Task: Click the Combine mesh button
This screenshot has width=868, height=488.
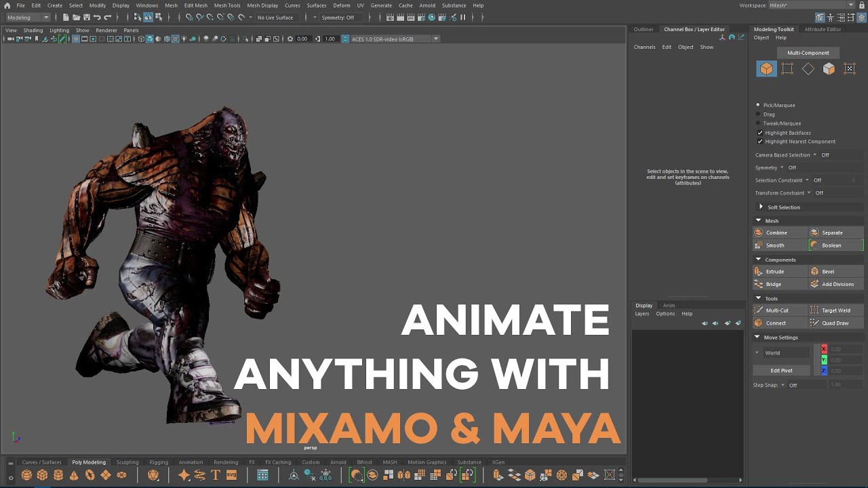Action: (781, 232)
